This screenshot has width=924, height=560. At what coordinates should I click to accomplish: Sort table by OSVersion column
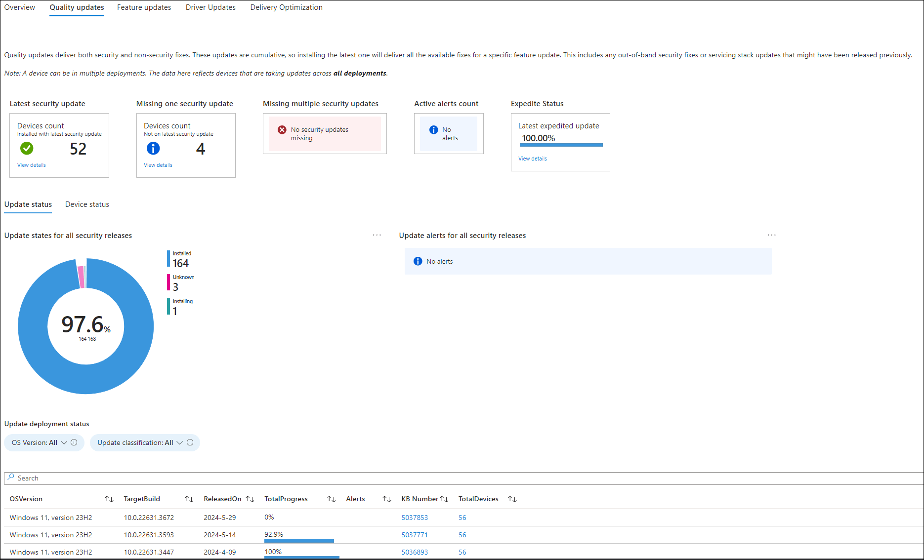point(109,499)
